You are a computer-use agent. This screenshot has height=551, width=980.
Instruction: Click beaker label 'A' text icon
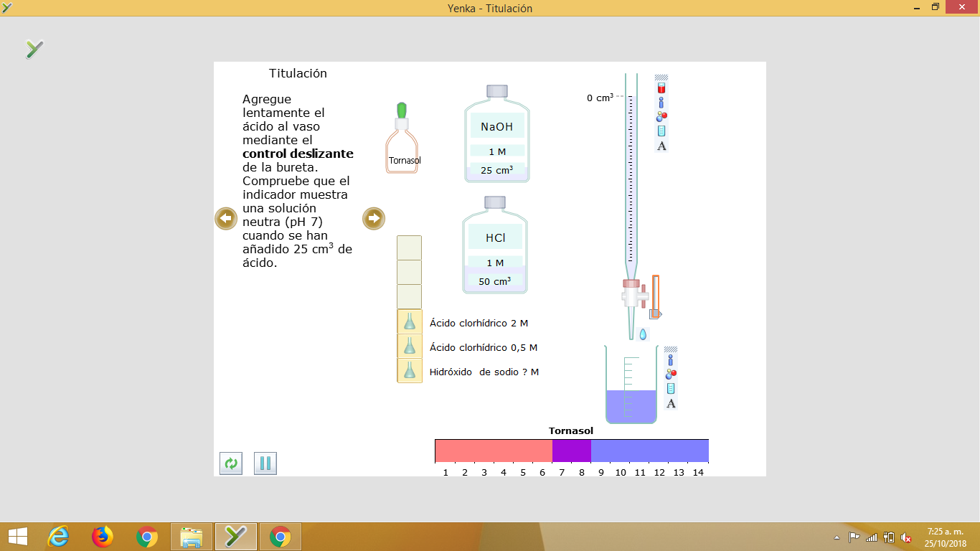(671, 403)
